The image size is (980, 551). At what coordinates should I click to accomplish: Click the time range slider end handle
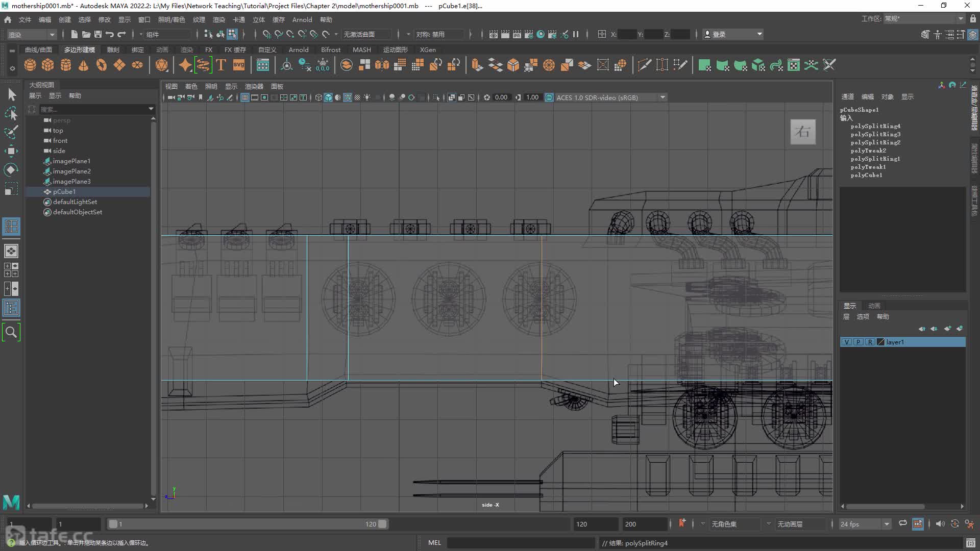click(x=382, y=524)
